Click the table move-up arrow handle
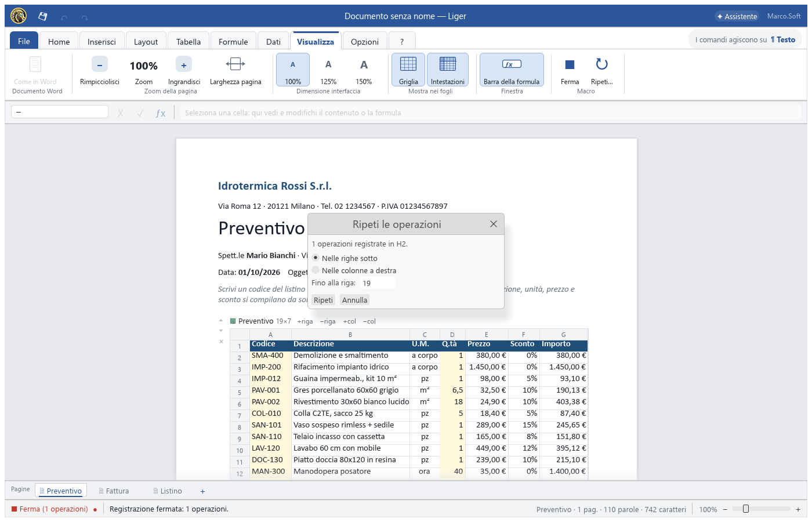 (221, 320)
